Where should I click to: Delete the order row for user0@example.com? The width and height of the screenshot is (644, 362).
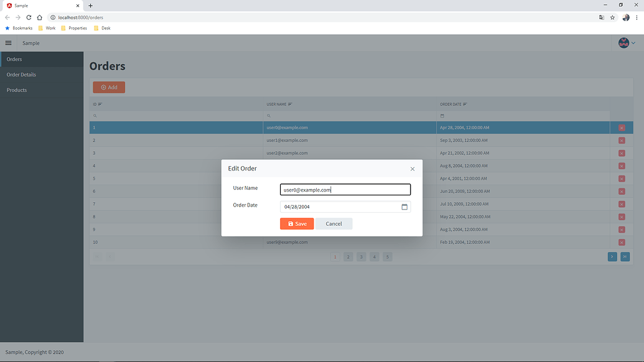[622, 128]
